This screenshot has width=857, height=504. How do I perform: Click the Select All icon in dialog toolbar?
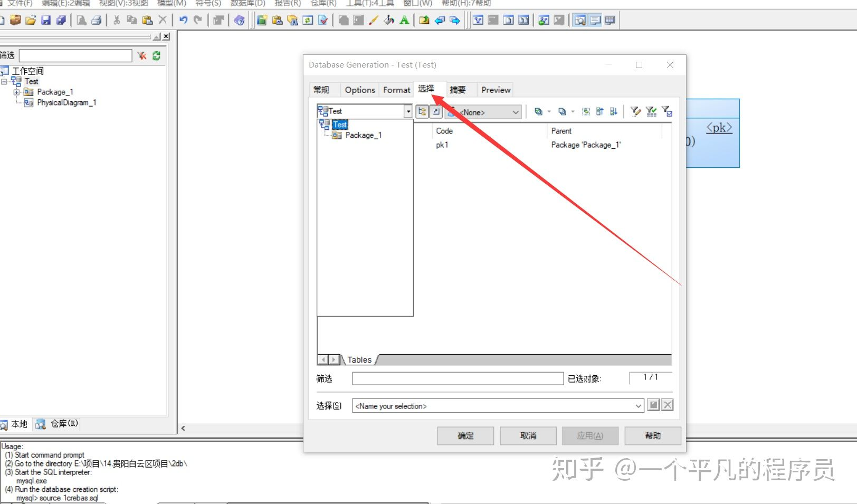538,111
